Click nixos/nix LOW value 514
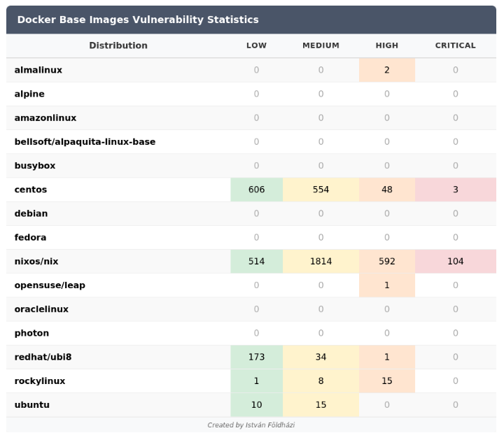504x440 pixels. coord(256,262)
